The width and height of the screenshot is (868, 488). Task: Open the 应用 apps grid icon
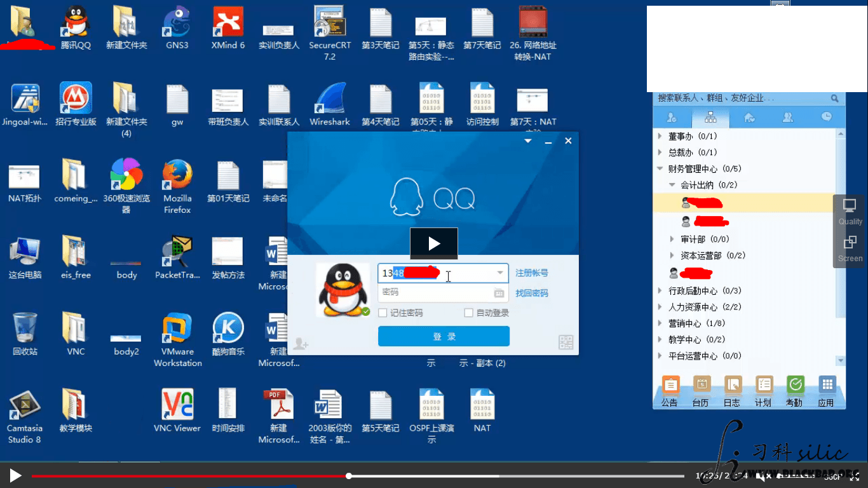point(826,391)
